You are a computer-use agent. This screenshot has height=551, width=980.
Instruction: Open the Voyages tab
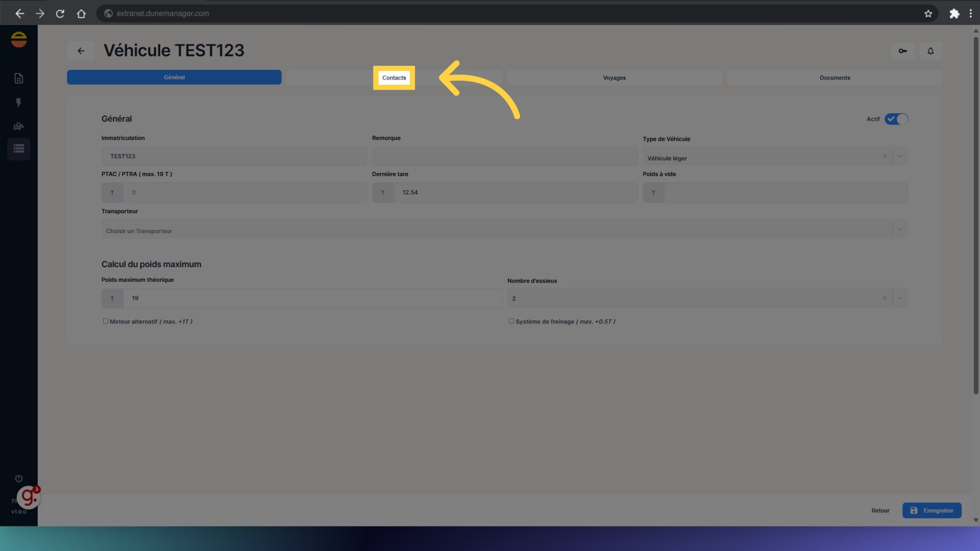pyautogui.click(x=614, y=78)
